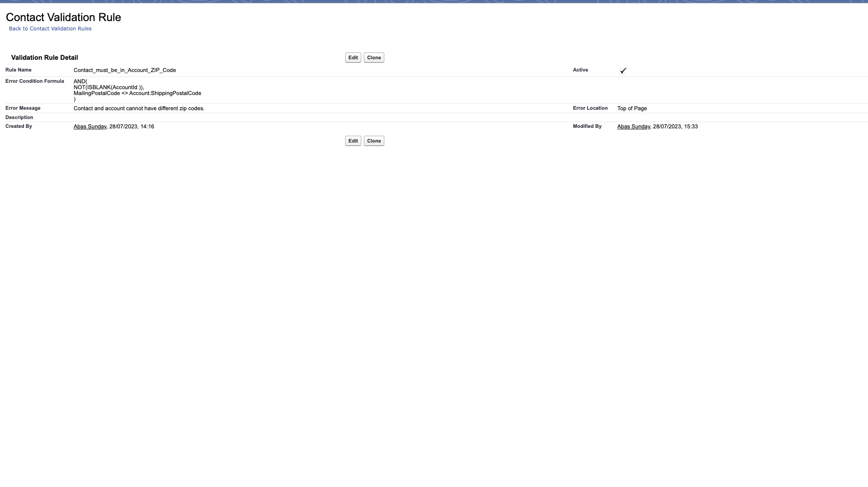Viewport: 868px width, 487px height.
Task: Click the Error Message label
Action: [23, 108]
